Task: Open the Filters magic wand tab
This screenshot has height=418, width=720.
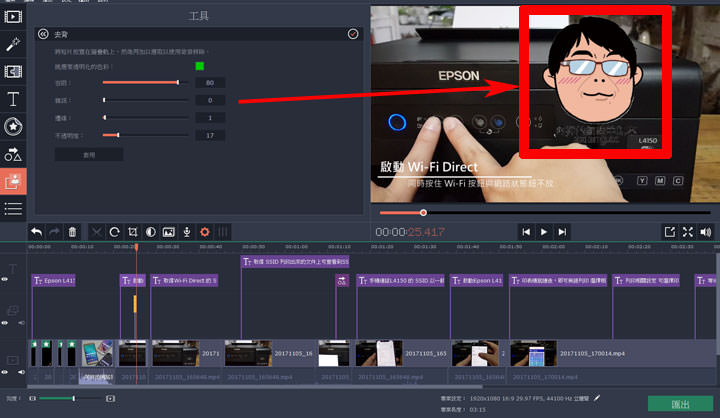Action: [x=13, y=44]
